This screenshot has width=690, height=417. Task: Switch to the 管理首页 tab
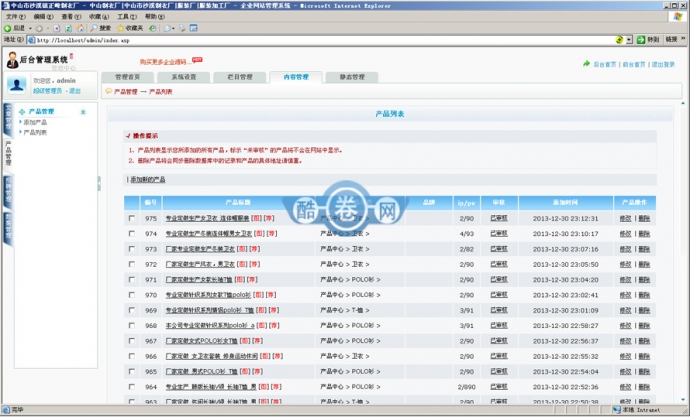coord(127,77)
